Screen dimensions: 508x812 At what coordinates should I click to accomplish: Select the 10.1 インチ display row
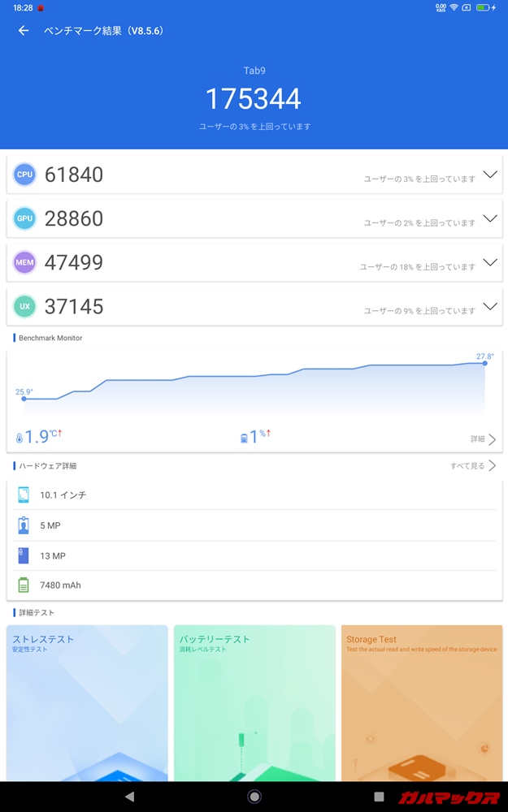(x=254, y=495)
